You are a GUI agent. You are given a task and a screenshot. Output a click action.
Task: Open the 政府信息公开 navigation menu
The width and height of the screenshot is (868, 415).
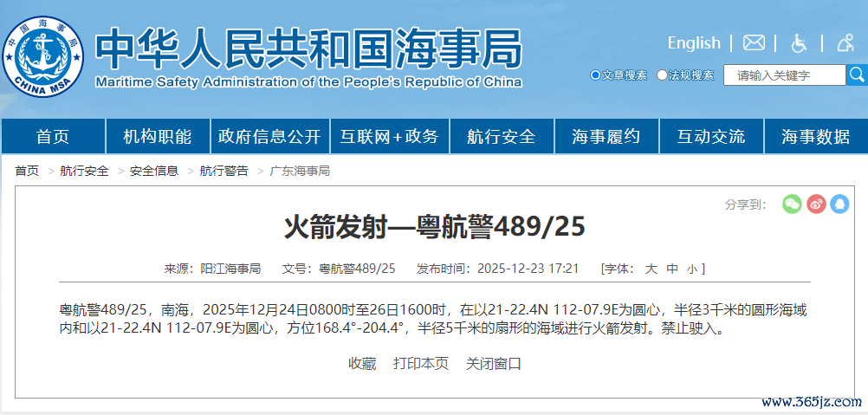(x=269, y=136)
